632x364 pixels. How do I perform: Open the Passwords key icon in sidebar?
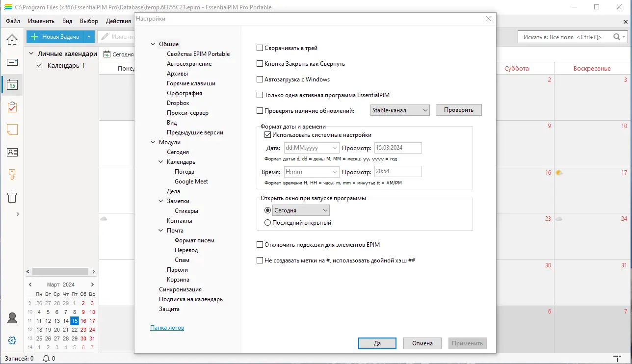pyautogui.click(x=12, y=175)
